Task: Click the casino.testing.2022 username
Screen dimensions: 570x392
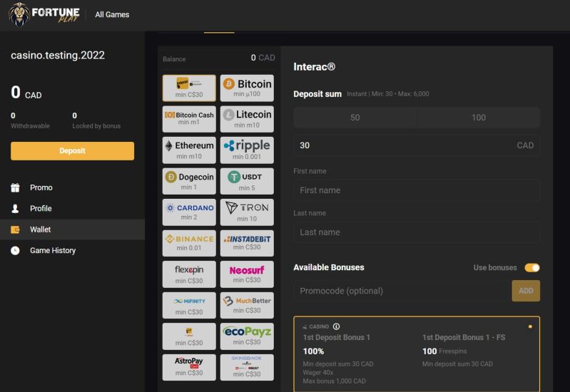Action: 58,55
